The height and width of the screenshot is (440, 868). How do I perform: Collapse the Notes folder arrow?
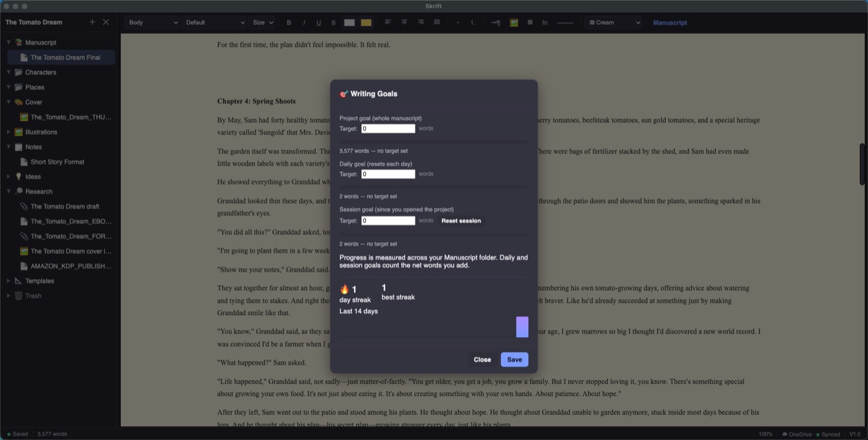tap(9, 147)
